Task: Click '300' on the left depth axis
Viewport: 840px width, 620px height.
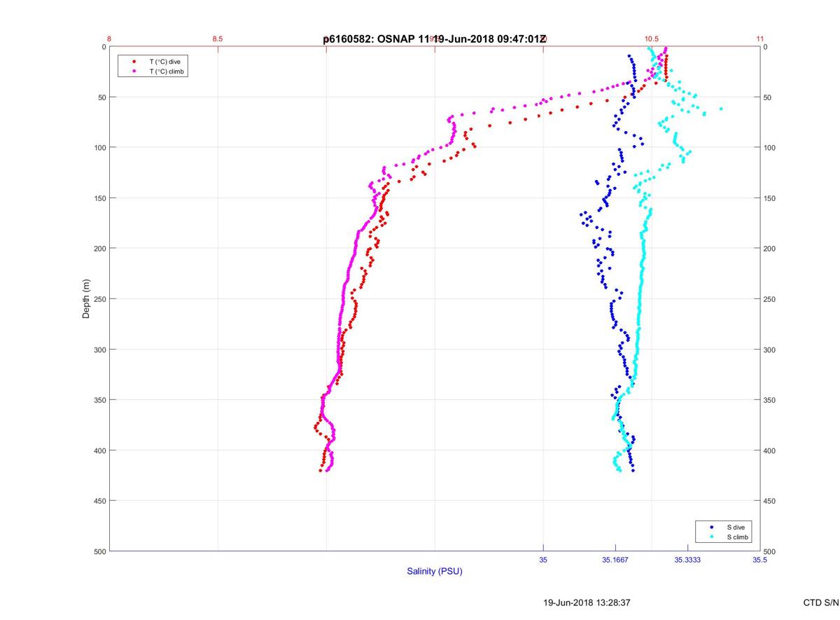Action: click(99, 350)
